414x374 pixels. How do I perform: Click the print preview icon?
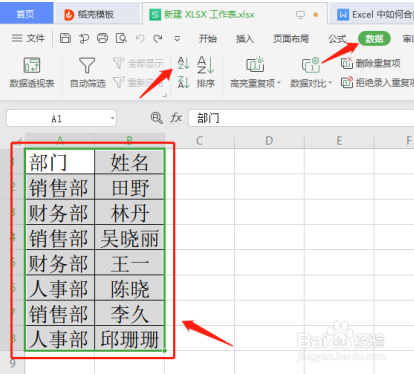(121, 38)
